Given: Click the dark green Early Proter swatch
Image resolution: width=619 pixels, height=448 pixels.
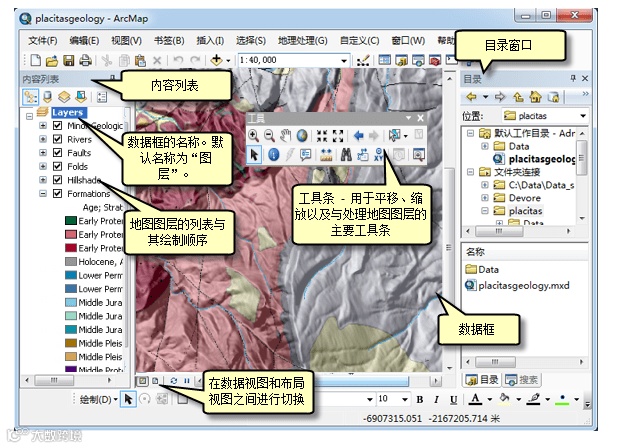Looking at the screenshot, I should click(x=71, y=221).
